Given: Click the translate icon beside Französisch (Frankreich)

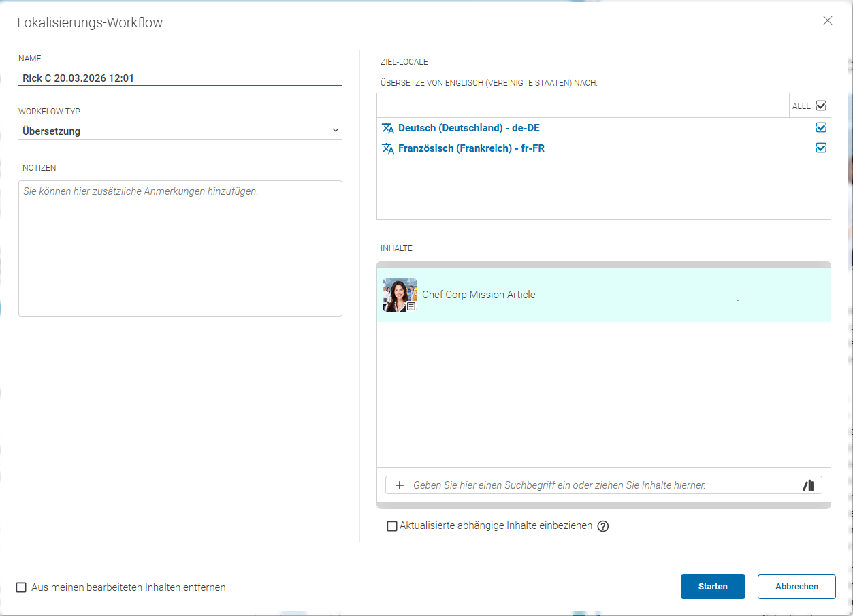Looking at the screenshot, I should pos(388,148).
